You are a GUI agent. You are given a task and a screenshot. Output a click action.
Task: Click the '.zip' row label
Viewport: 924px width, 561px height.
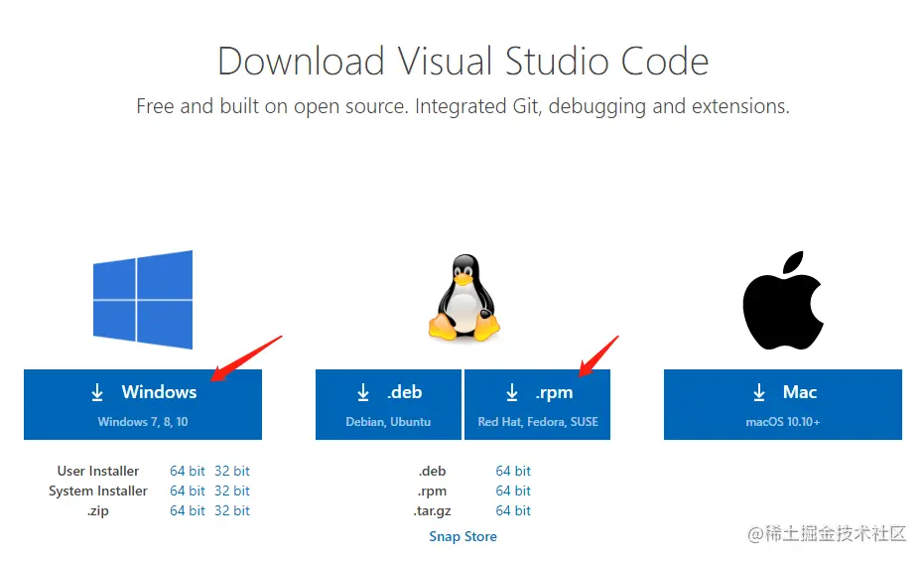coord(98,511)
